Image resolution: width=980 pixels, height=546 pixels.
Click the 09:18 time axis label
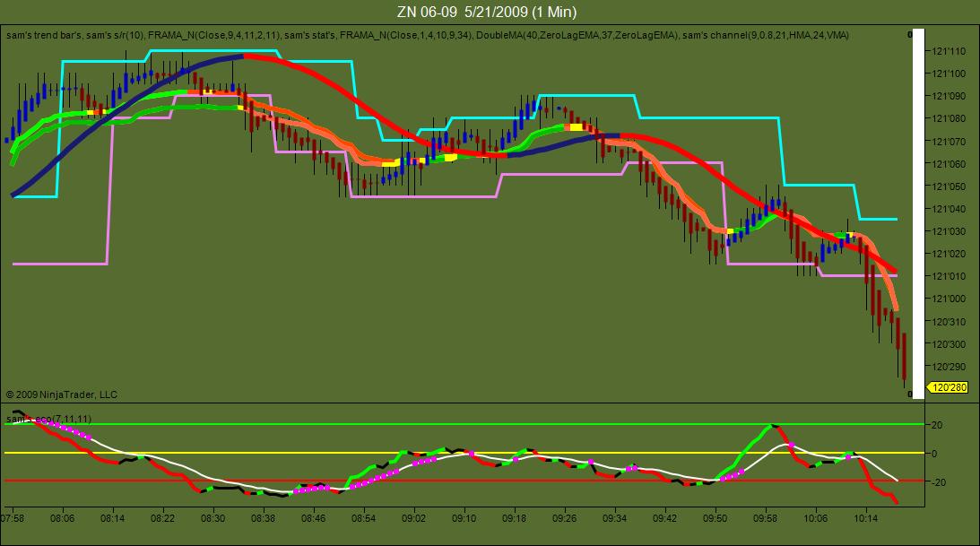coord(514,518)
